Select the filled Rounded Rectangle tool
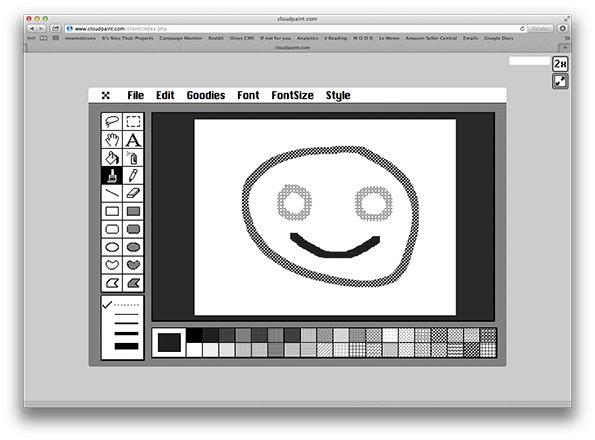This screenshot has width=595, height=440. pos(133,229)
